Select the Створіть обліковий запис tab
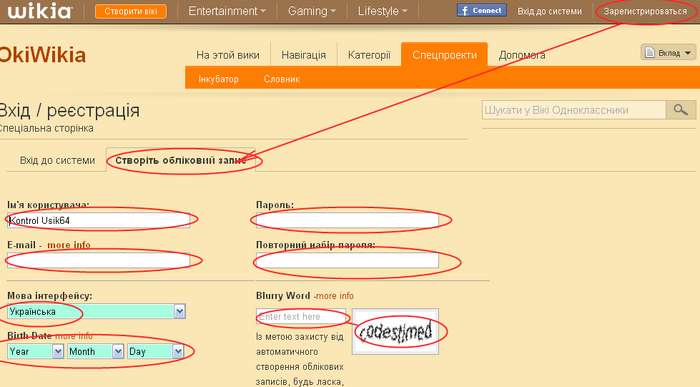 (x=181, y=160)
